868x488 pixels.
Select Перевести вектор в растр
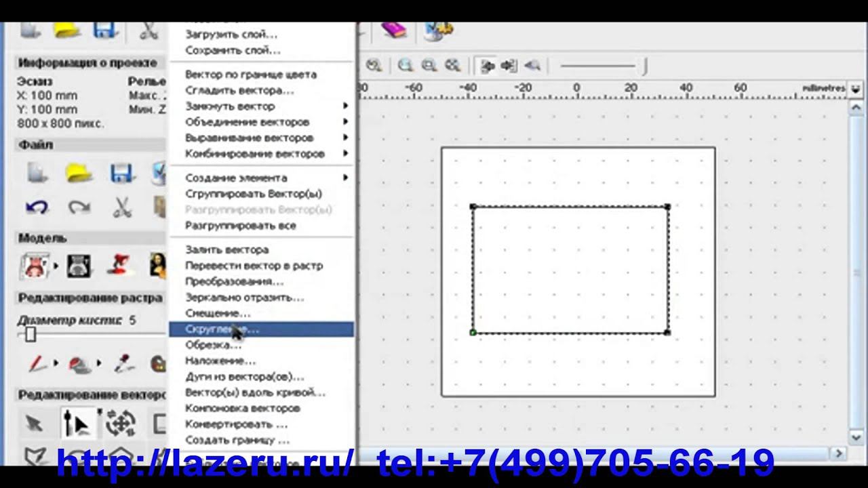[x=261, y=266]
